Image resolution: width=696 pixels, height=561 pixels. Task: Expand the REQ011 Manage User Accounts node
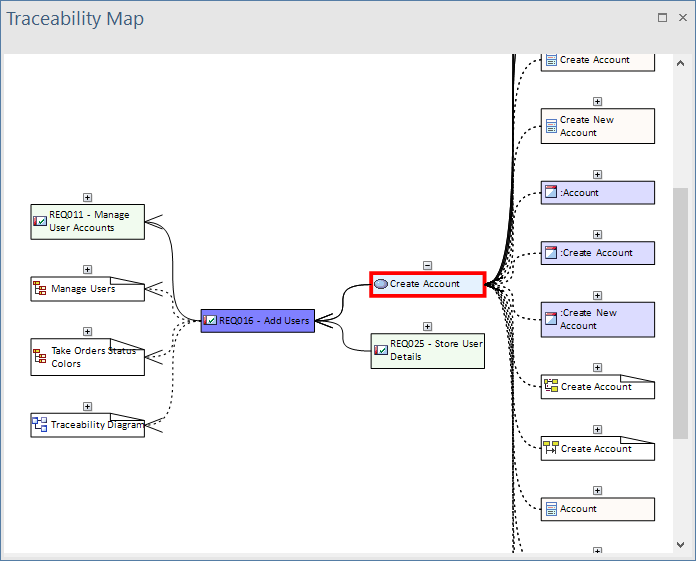click(x=87, y=197)
